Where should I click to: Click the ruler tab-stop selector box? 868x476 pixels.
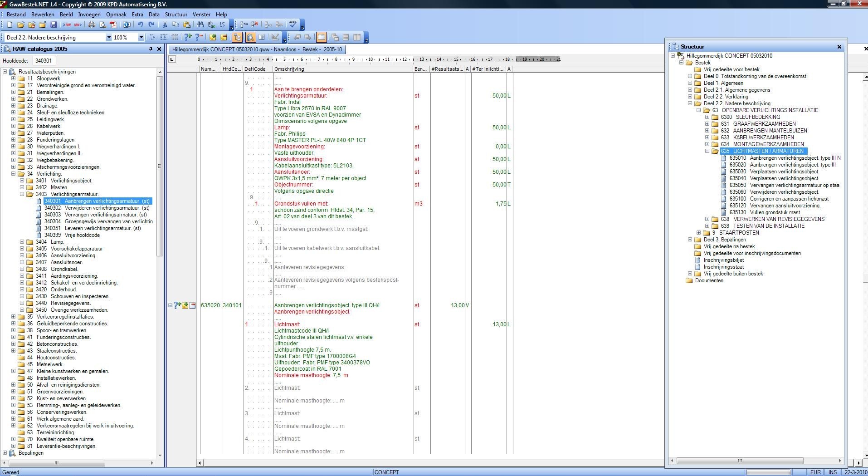(x=172, y=59)
